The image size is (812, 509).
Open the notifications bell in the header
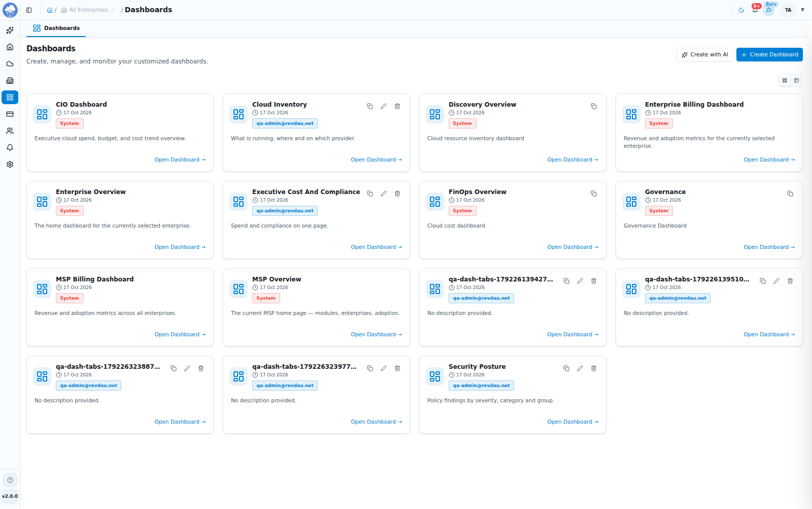[x=755, y=10]
